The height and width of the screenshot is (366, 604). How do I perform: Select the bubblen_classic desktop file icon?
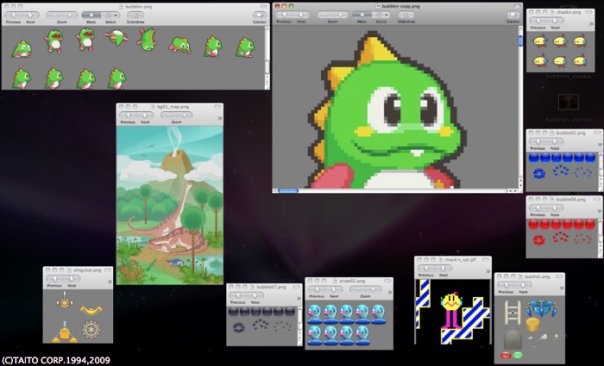(568, 102)
